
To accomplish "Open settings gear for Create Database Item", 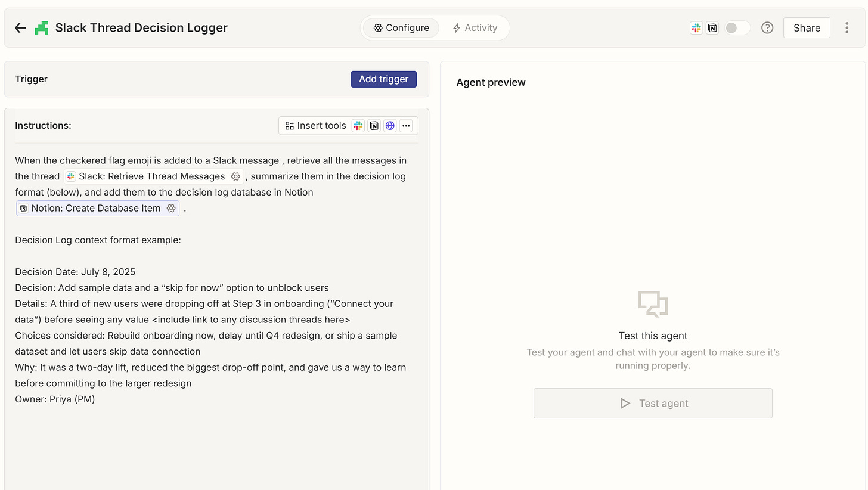I will click(x=171, y=208).
